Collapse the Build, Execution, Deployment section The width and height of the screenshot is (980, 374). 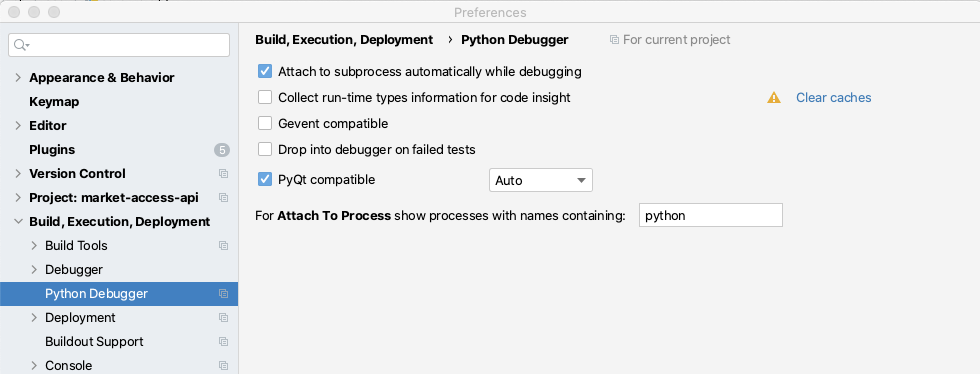(x=18, y=222)
